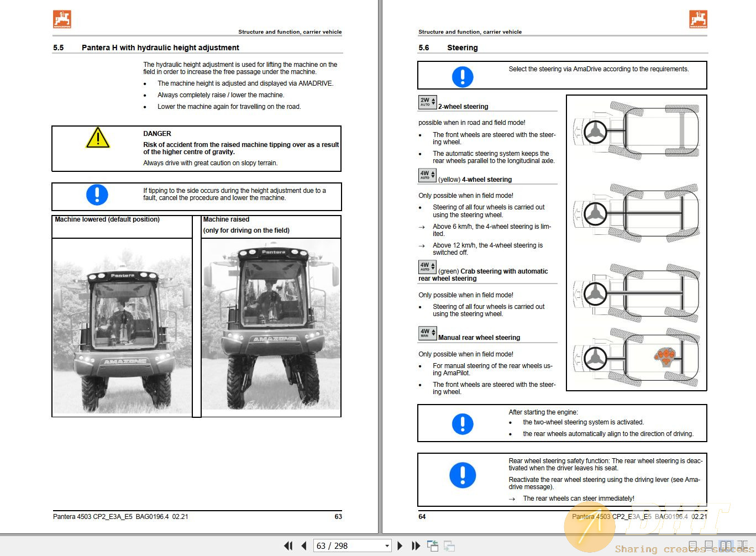
Task: Click the 4-wheel steering vehicle diagram
Action: (636, 213)
